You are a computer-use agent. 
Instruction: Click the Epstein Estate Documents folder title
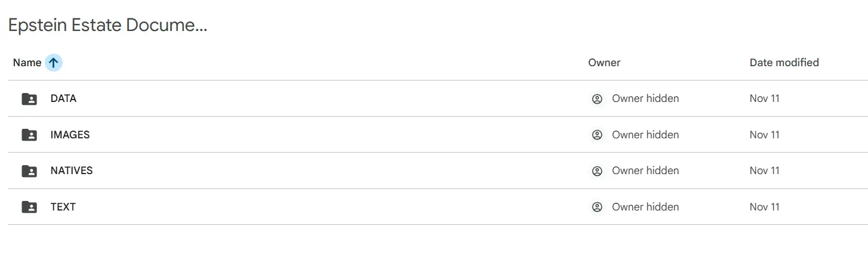[107, 26]
